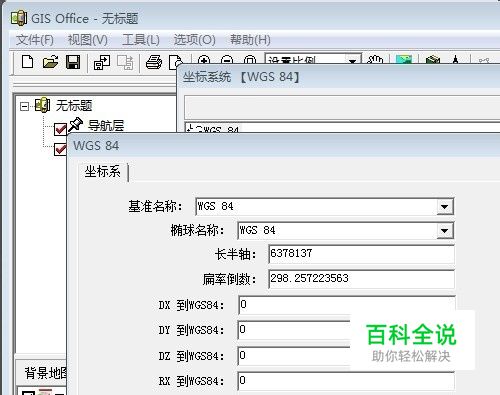Open the 选项(O) menu
Screen dimensions: 500x395
195,40
